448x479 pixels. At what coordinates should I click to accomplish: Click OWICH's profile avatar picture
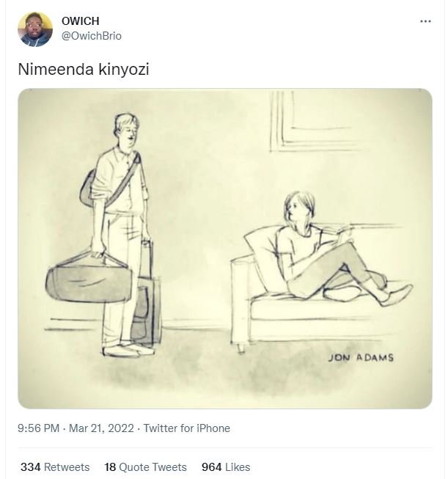coord(35,29)
